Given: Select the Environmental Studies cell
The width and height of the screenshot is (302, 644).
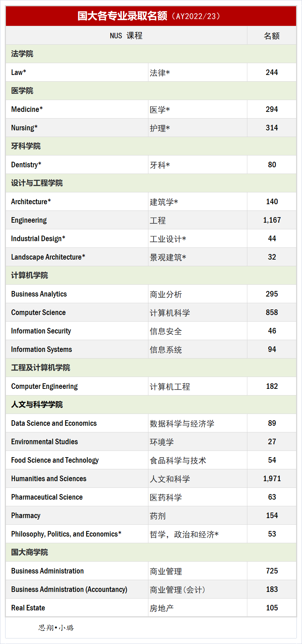Looking at the screenshot, I should click(x=77, y=442).
